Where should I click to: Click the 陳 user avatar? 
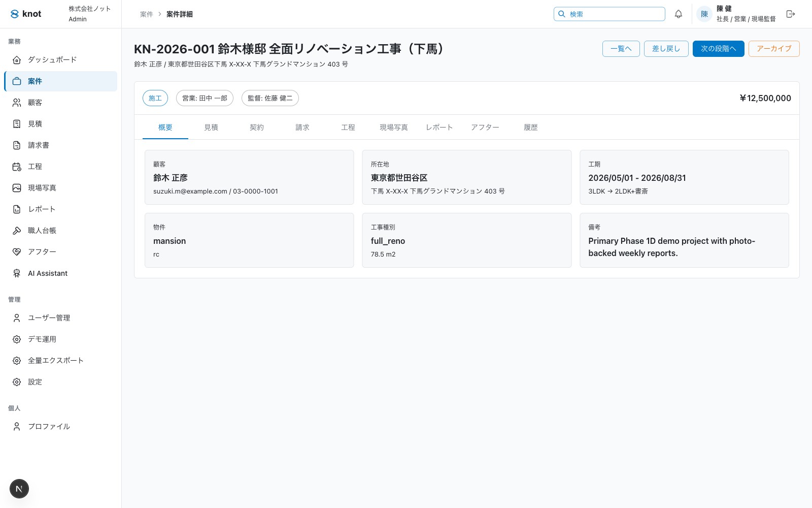[704, 14]
